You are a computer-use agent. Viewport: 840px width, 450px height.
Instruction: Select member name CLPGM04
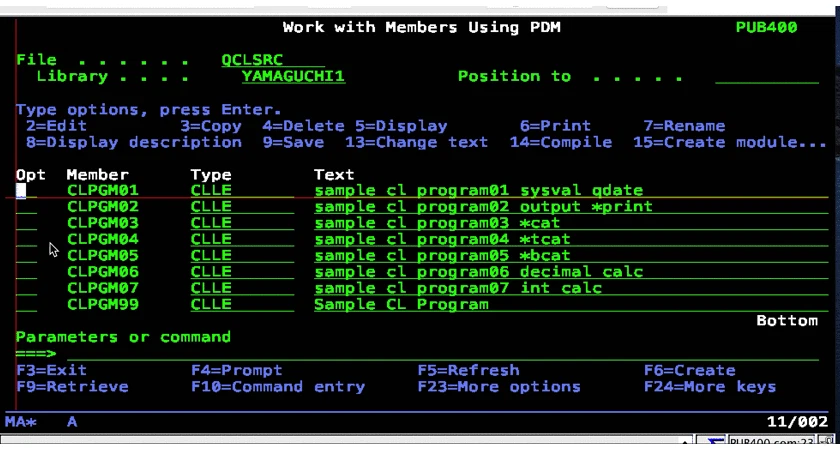point(103,238)
